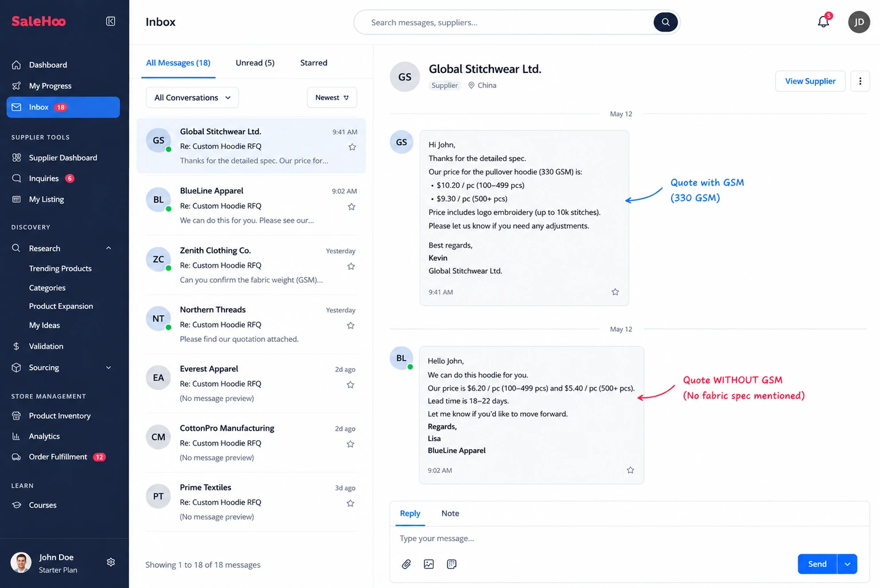Screen dimensions: 880x588
Task: Open the Newest sort dropdown
Action: pyautogui.click(x=332, y=98)
